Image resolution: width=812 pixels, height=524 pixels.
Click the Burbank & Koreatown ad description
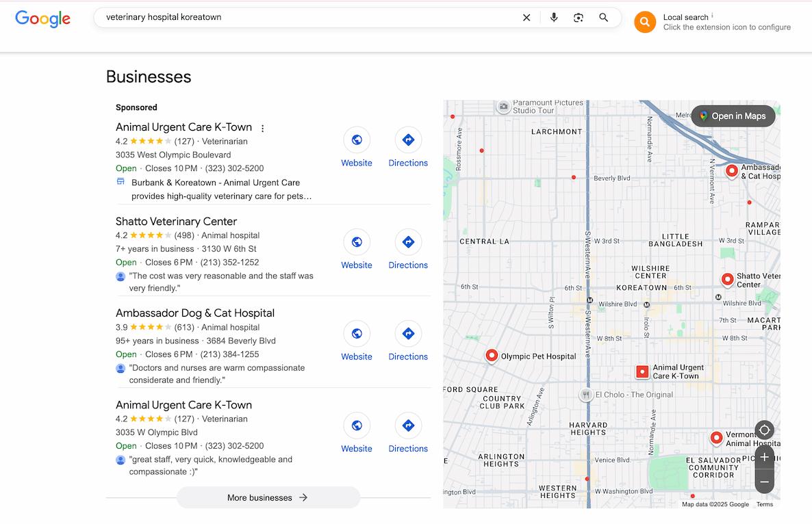(x=222, y=189)
